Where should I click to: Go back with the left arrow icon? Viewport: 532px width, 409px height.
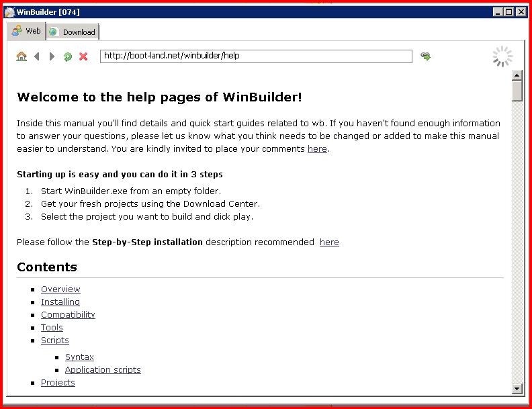(x=37, y=56)
